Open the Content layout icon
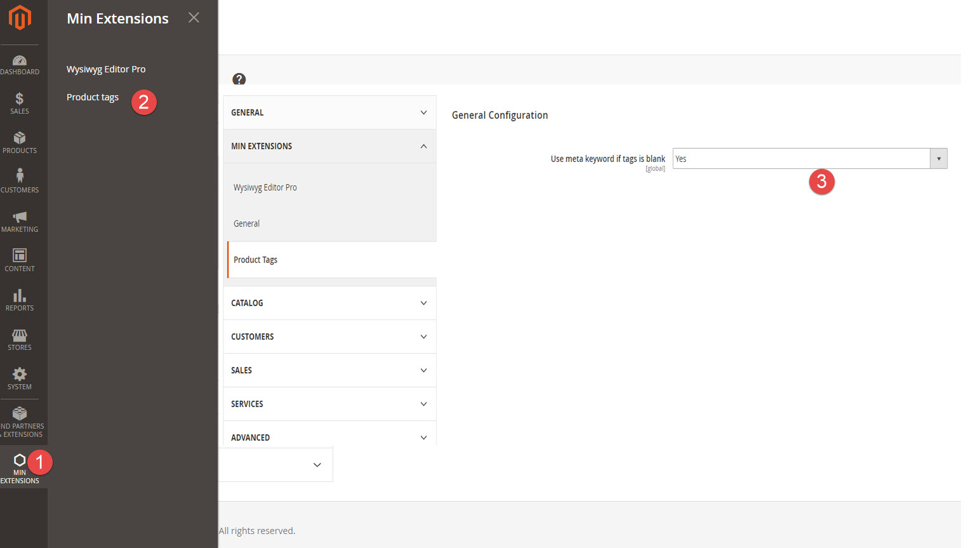Viewport: 980px width, 548px height. tap(20, 255)
